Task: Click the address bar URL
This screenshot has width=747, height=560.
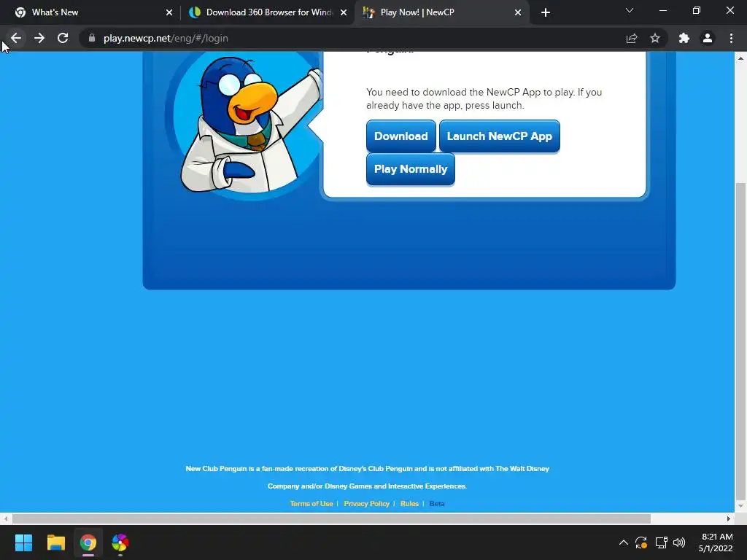Action: 166,38
